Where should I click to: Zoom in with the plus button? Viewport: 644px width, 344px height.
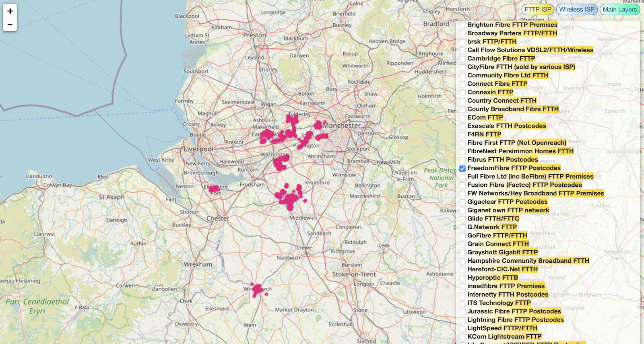[x=10, y=11]
